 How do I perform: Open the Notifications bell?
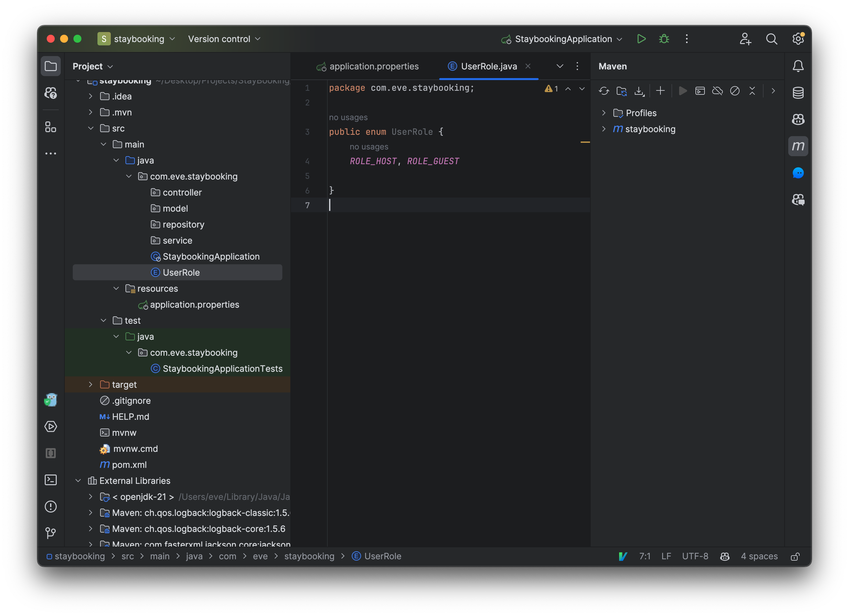798,66
